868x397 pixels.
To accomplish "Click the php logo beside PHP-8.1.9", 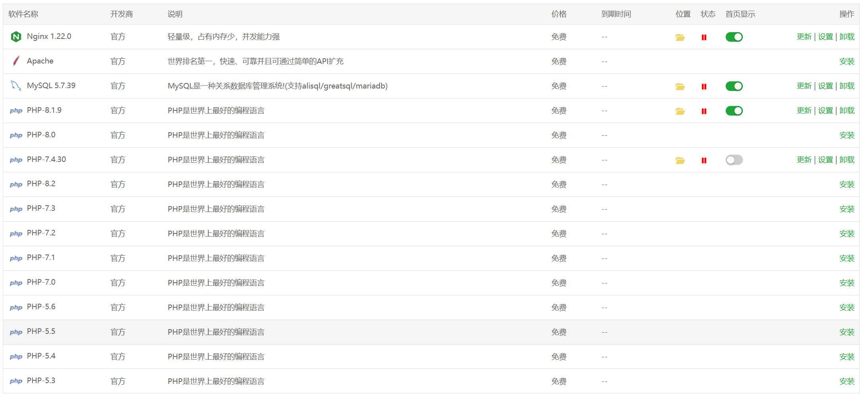I will coord(16,111).
